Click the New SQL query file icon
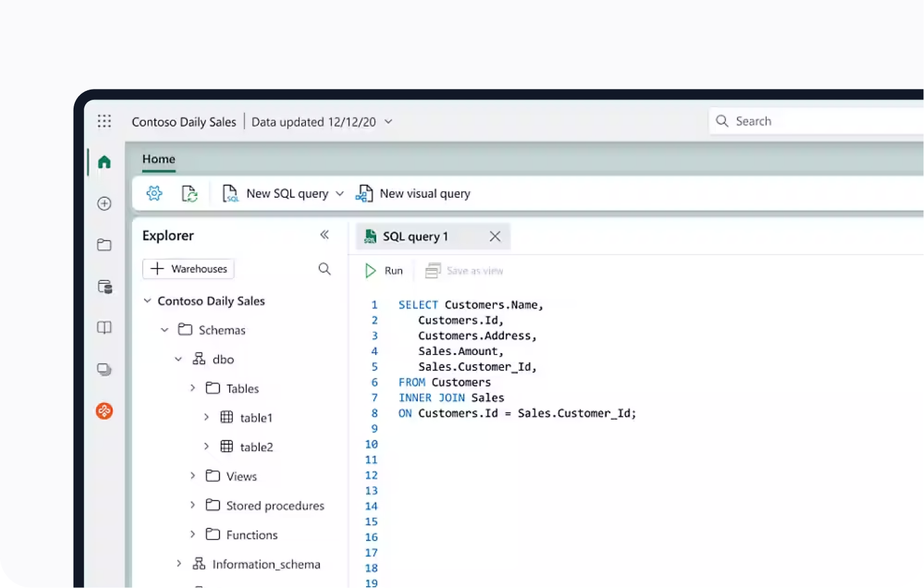Image resolution: width=924 pixels, height=588 pixels. point(230,193)
